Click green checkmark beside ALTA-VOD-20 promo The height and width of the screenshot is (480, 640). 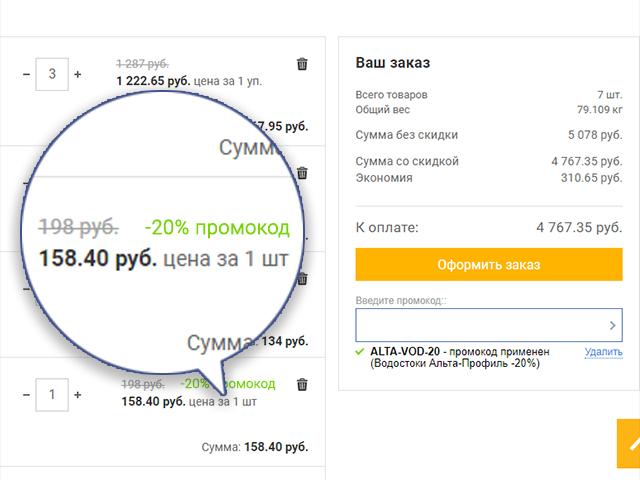click(x=360, y=352)
